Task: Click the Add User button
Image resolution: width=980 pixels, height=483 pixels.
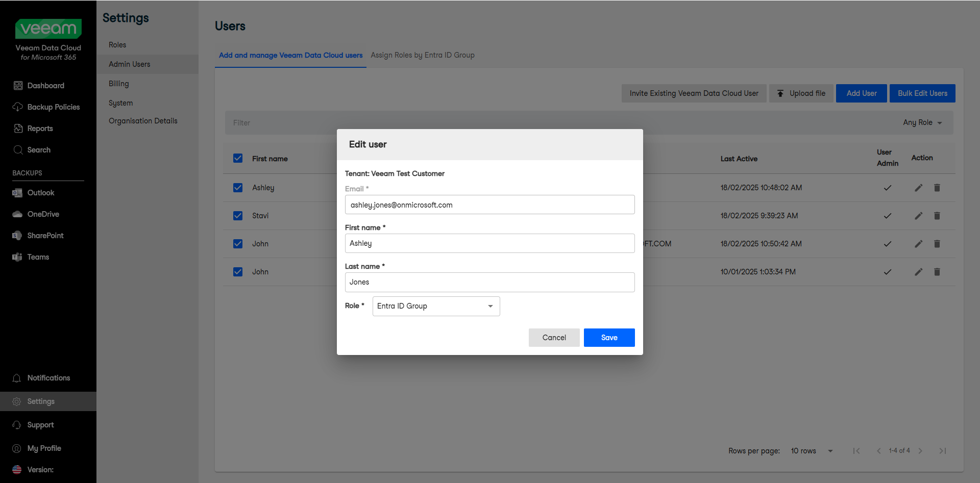Action: pyautogui.click(x=862, y=93)
